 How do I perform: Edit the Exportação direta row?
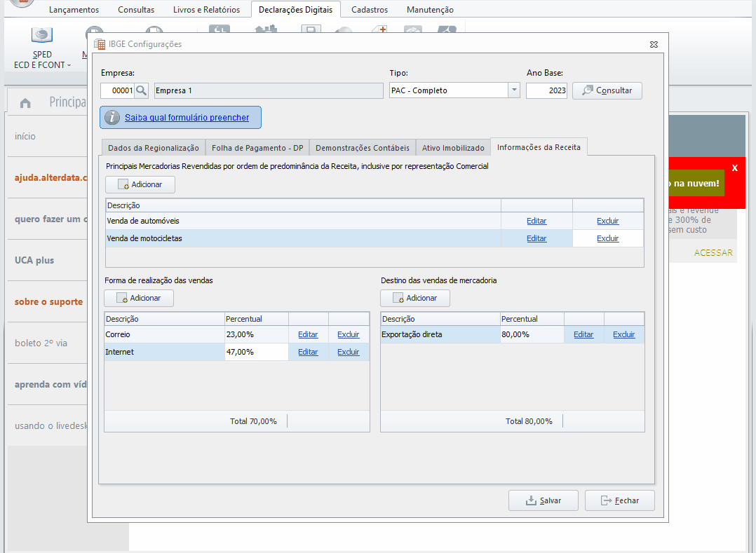(583, 334)
